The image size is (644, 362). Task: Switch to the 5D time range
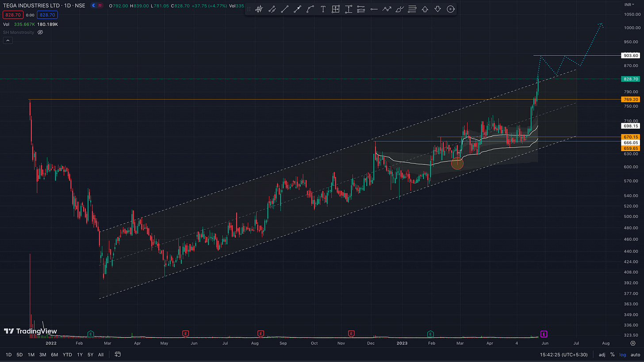pos(19,354)
